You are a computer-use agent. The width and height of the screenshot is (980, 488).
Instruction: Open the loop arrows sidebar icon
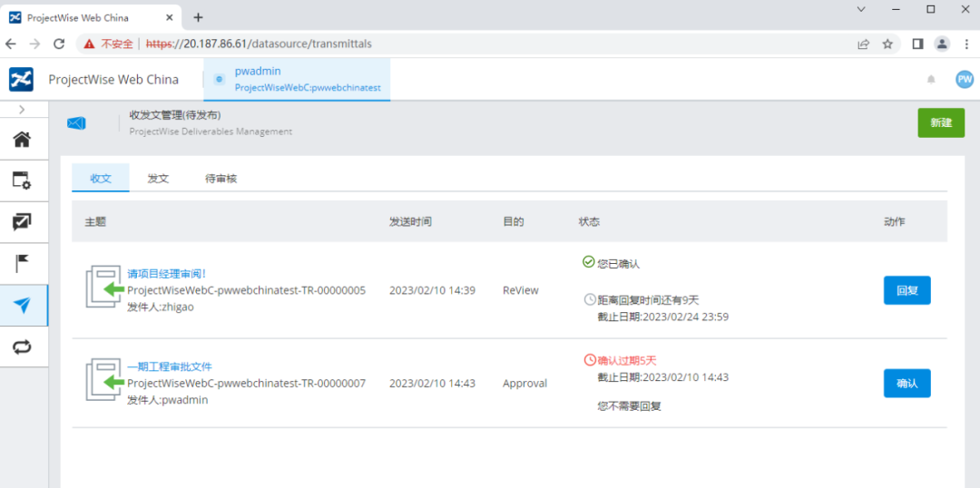pyautogui.click(x=23, y=346)
